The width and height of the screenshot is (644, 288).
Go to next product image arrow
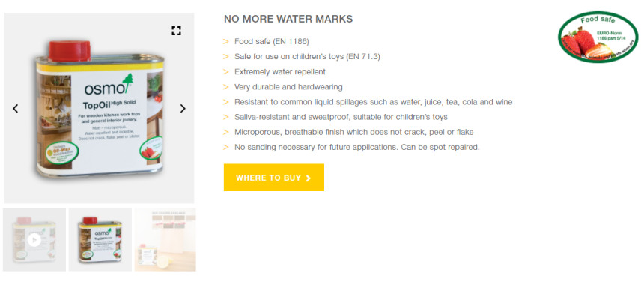pyautogui.click(x=183, y=109)
